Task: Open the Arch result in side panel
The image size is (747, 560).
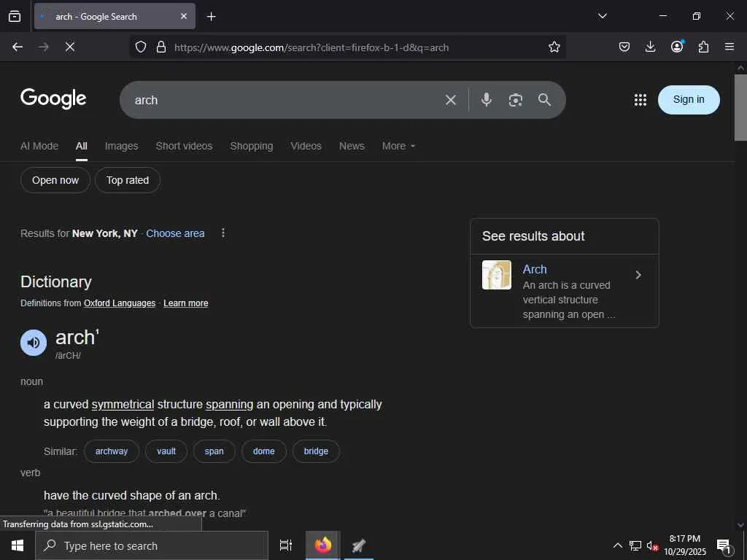Action: point(535,270)
